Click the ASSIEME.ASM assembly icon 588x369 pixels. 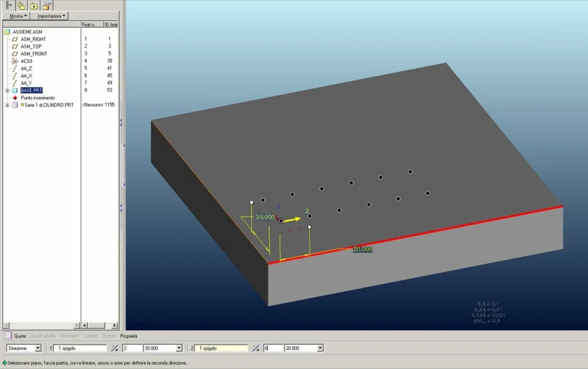click(7, 32)
